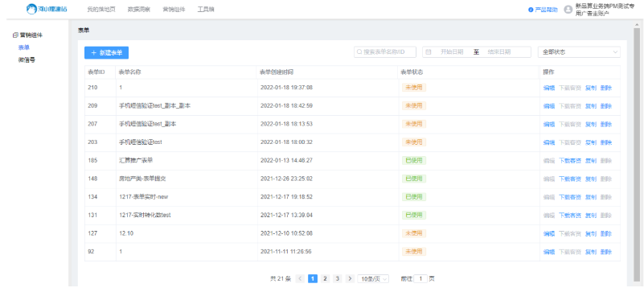Click creation time 2021-11-11 11:26:56
The width and height of the screenshot is (644, 292).
(285, 251)
